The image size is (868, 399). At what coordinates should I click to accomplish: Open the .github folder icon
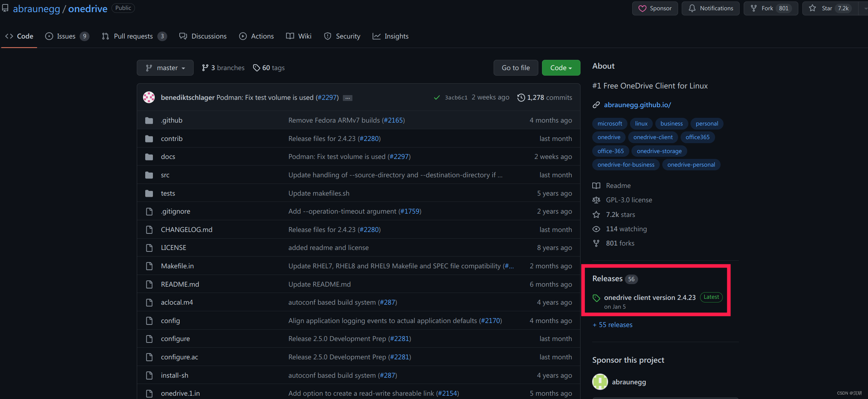tap(149, 120)
